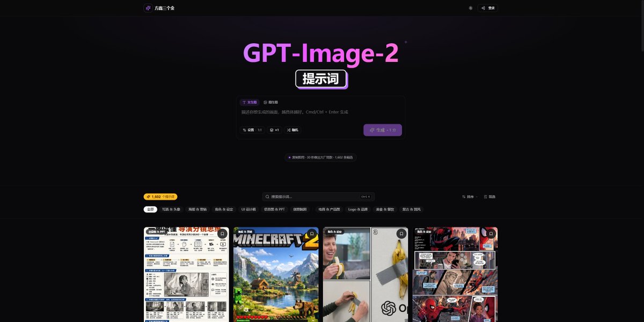
Task: Select the 文生图 text-to-image tab
Action: [250, 102]
